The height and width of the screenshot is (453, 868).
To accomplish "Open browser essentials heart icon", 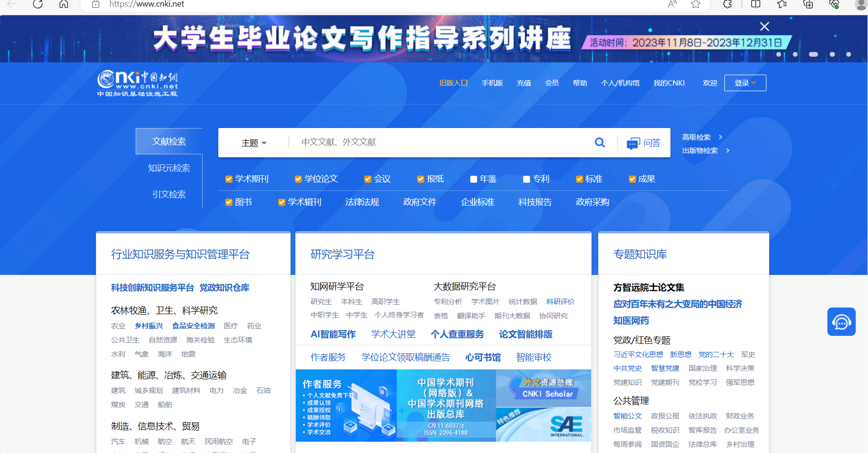I will [x=834, y=4].
